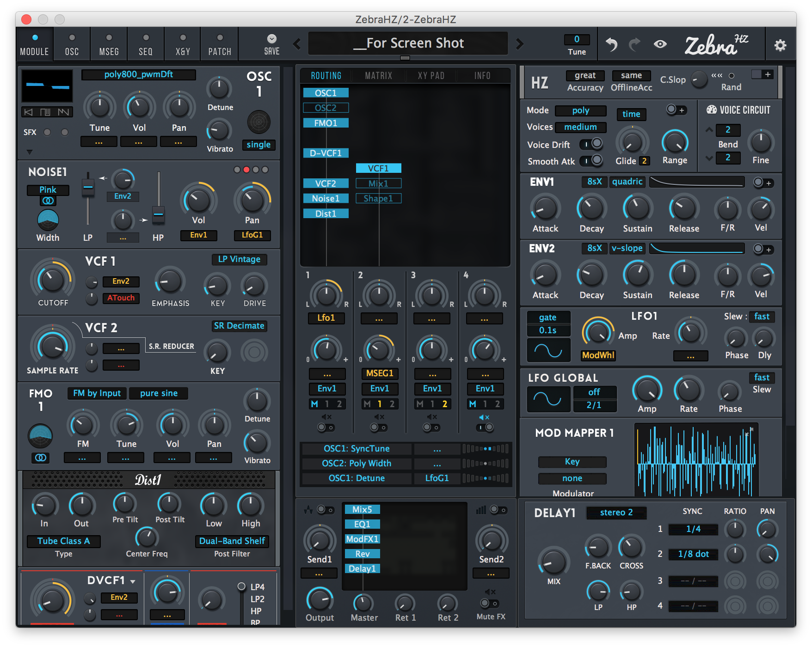The height and width of the screenshot is (647, 812).
Task: Click the OSC1 circular mesh icon
Action: click(258, 122)
